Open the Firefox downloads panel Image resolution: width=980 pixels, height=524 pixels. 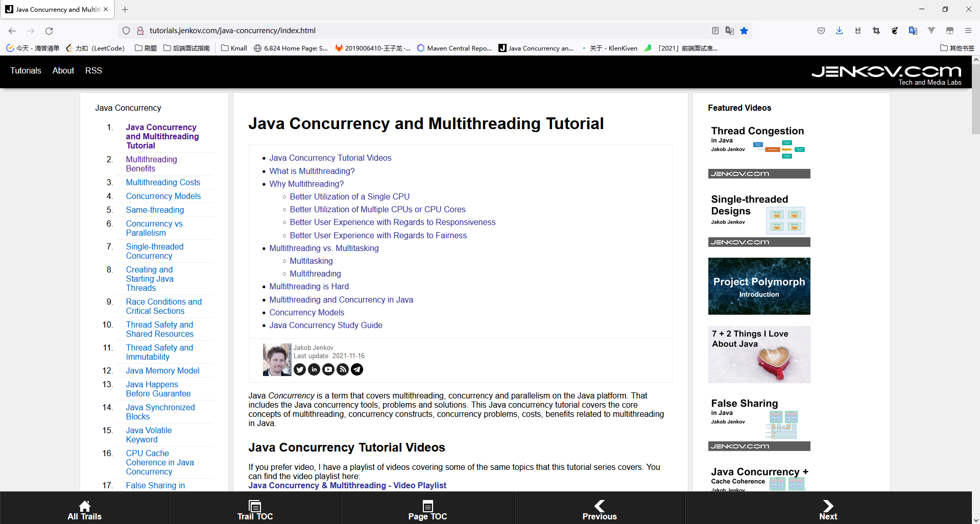click(839, 31)
